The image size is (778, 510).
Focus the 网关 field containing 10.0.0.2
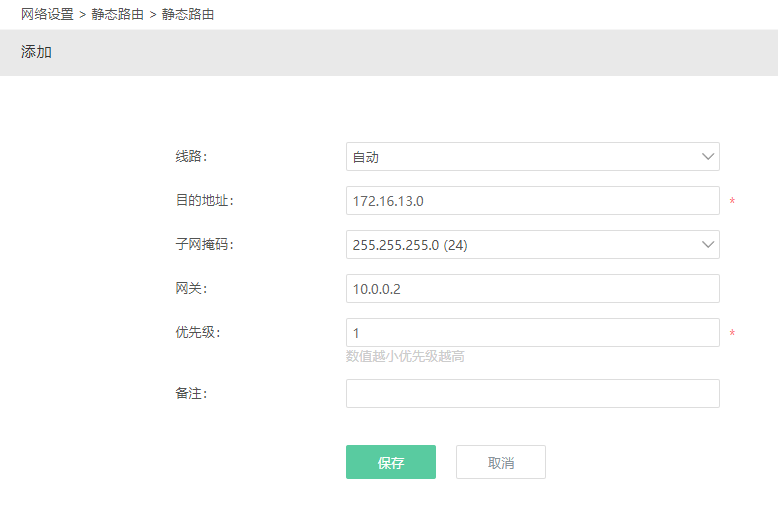pos(532,289)
